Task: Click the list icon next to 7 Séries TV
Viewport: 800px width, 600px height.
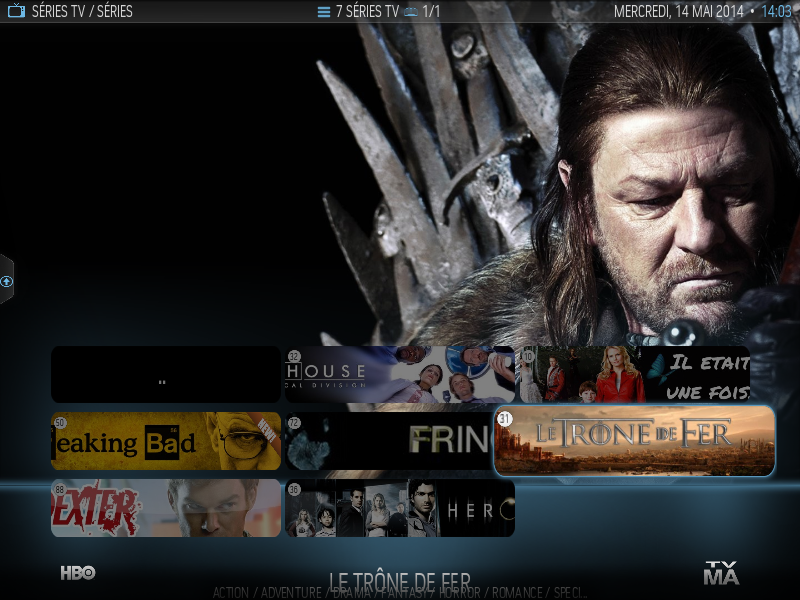Action: tap(323, 11)
